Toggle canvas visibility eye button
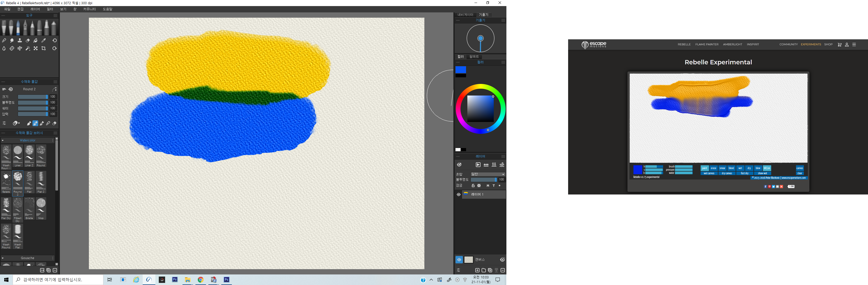Viewport: 868px width, 285px height. (x=459, y=260)
